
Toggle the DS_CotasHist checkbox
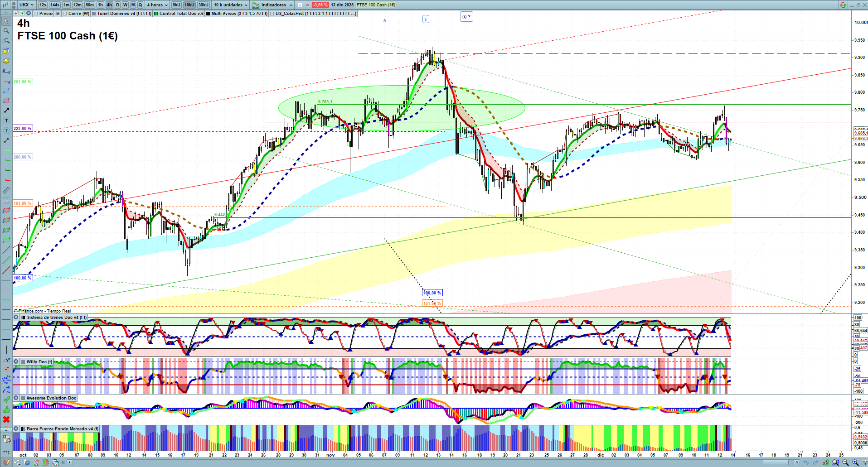click(x=272, y=14)
